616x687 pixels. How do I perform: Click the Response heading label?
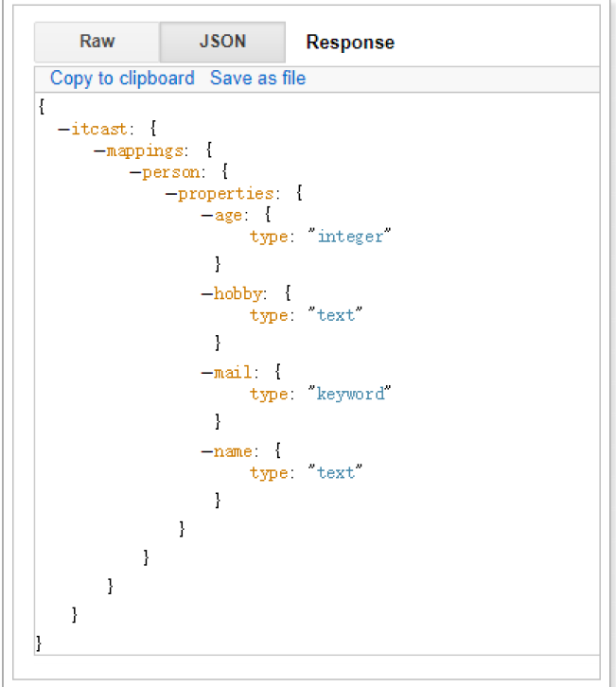pos(350,43)
